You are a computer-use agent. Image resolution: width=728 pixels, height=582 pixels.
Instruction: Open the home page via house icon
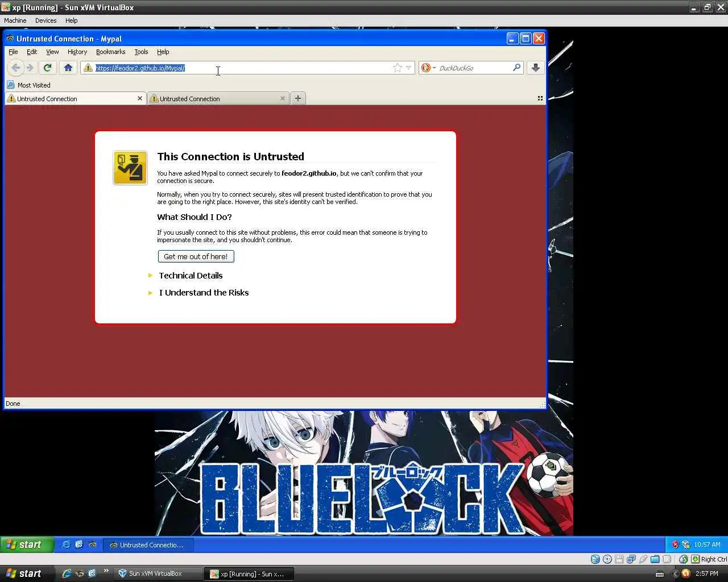pos(68,68)
